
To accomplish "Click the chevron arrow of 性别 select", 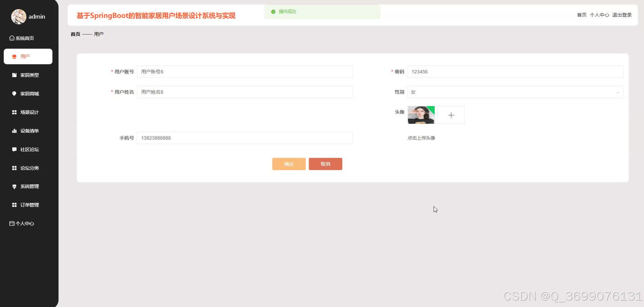I will click(x=618, y=92).
